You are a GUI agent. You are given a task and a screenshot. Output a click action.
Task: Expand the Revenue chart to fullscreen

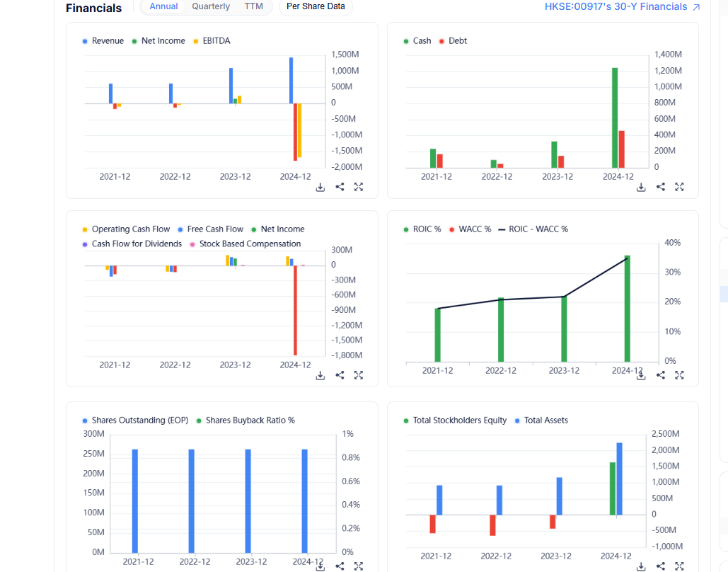(x=359, y=187)
